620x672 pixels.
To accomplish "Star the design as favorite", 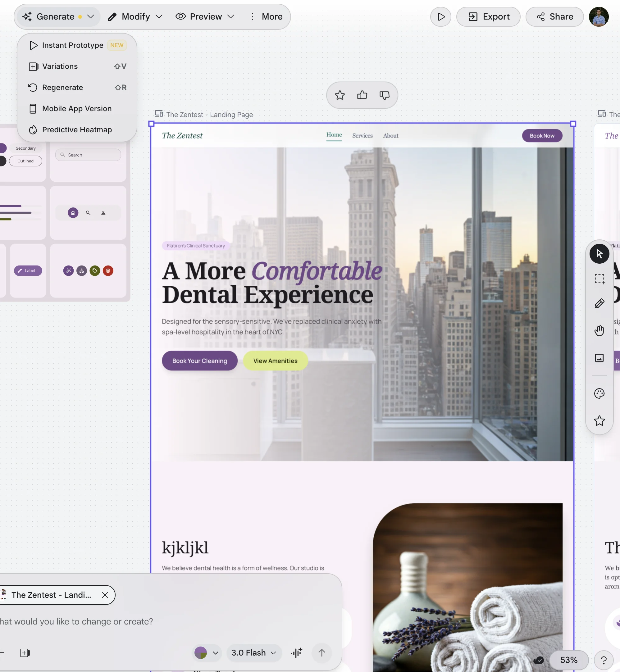I will point(340,95).
